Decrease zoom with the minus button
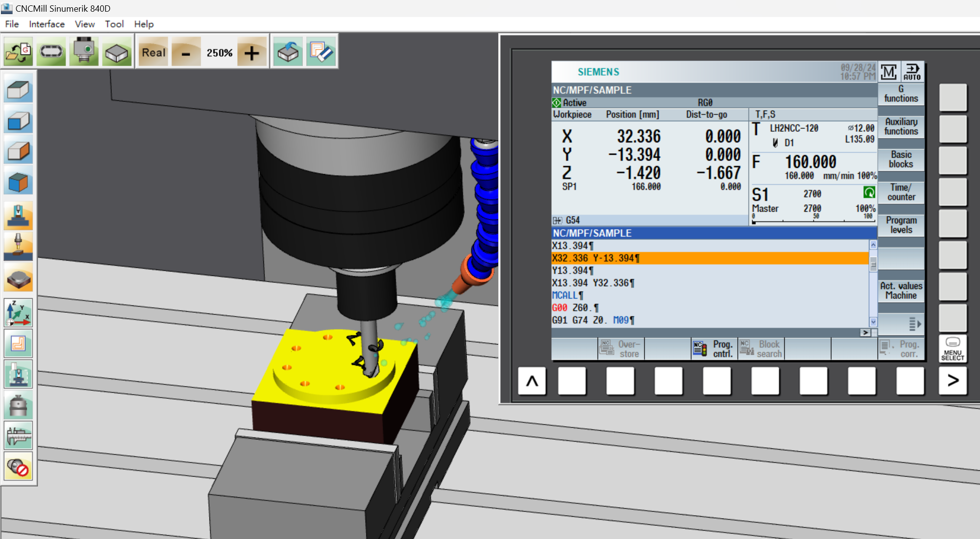980x539 pixels. click(186, 52)
